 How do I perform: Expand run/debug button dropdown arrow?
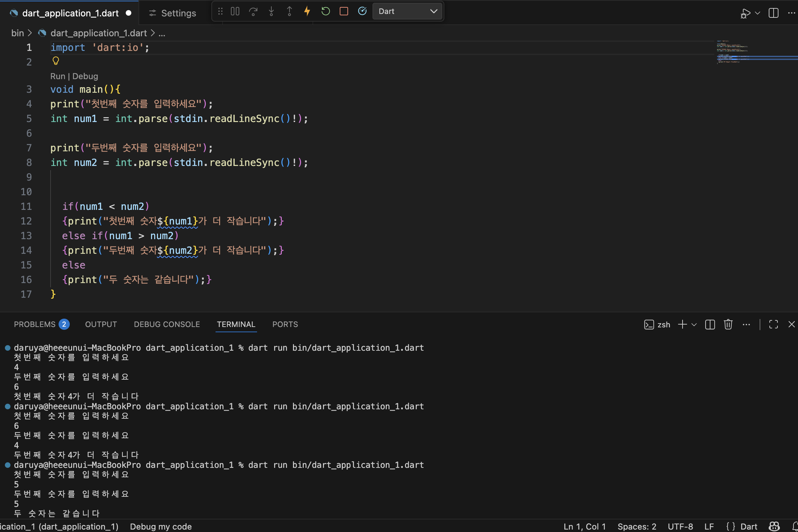click(757, 13)
